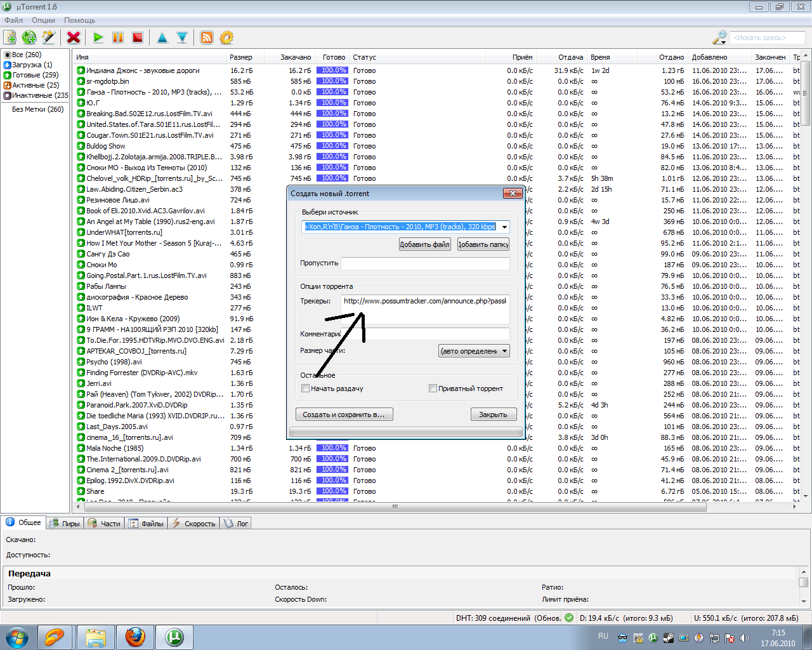
Task: Select torrent Breaking.Bad.S02E12.rus.LostFilm.TV.avi
Action: click(149, 114)
